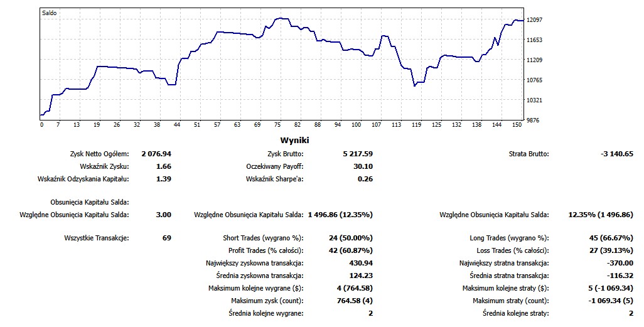Image resolution: width=644 pixels, height=327 pixels.
Task: Click the Wskaźnik Odzyskania Kapitału value 1.39
Action: coord(163,179)
